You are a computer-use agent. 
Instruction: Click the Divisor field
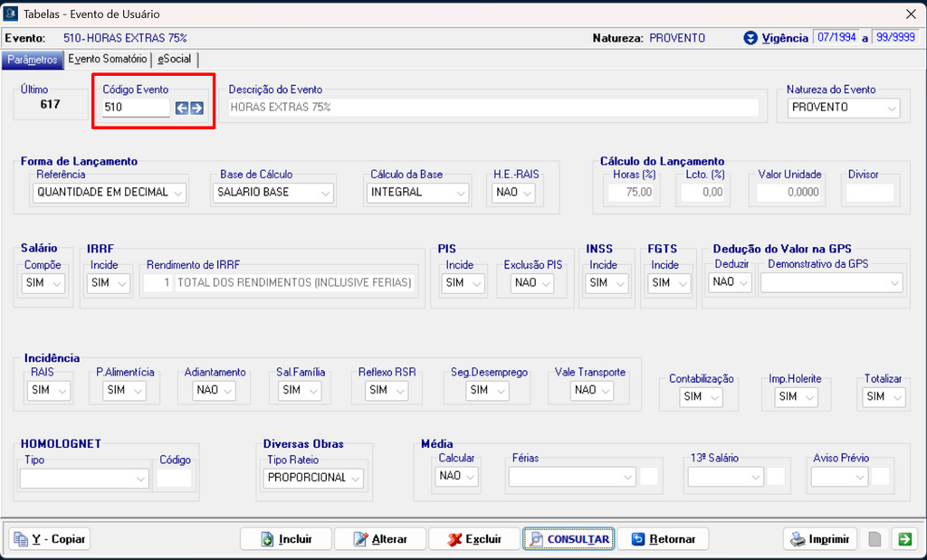click(870, 193)
